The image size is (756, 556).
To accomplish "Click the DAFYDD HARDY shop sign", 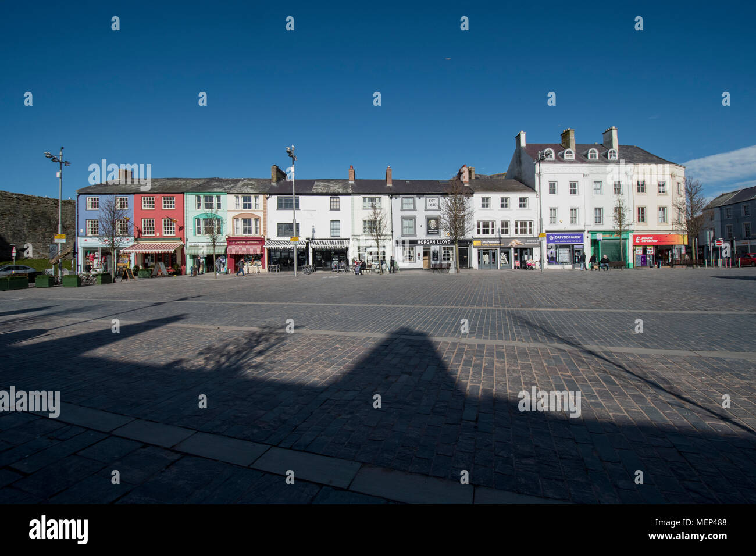I will pyautogui.click(x=564, y=238).
